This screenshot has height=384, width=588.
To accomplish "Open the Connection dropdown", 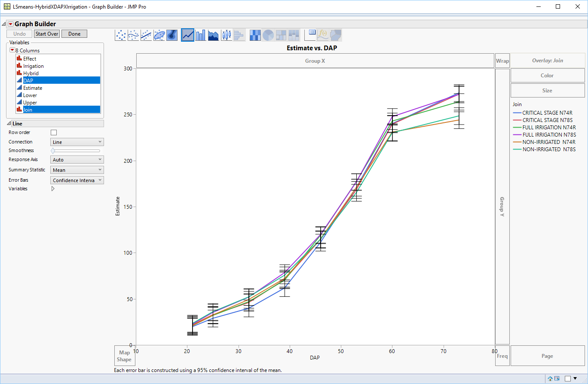I will click(x=77, y=142).
